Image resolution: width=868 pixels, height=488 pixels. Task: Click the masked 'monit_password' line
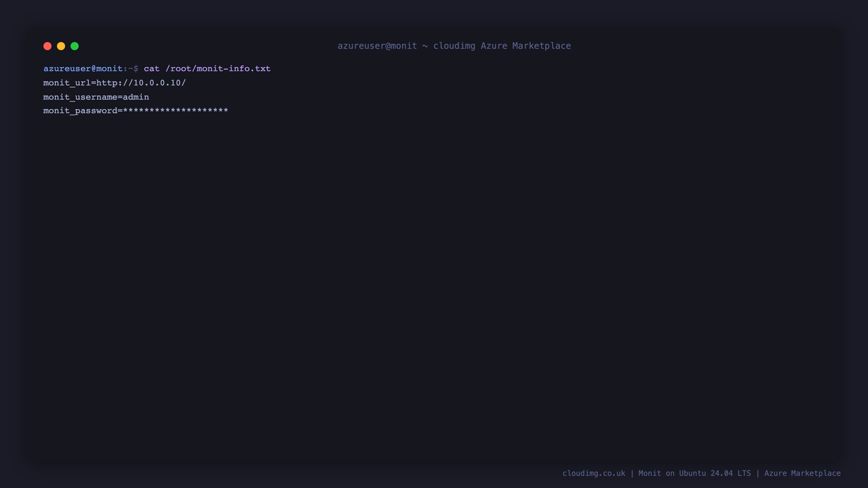pyautogui.click(x=136, y=110)
